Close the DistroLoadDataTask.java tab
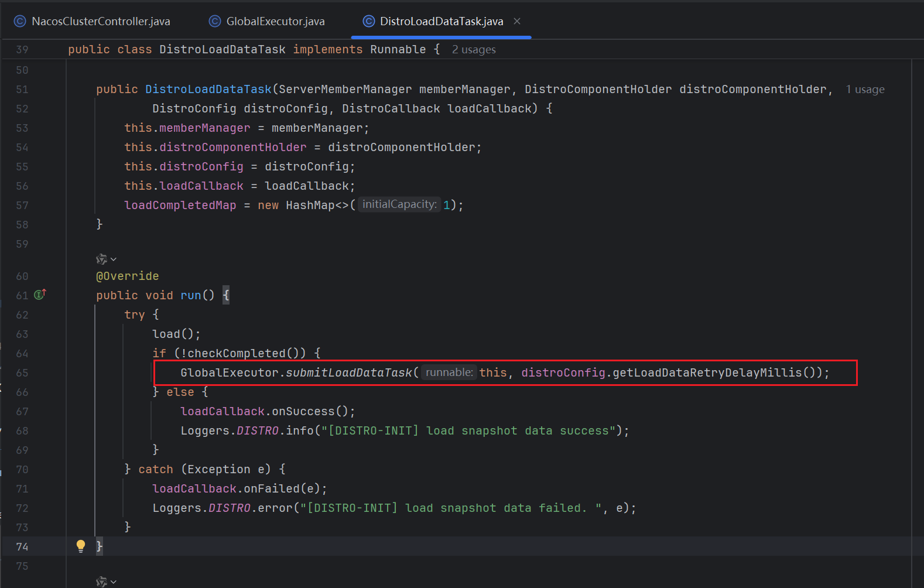 click(x=517, y=21)
